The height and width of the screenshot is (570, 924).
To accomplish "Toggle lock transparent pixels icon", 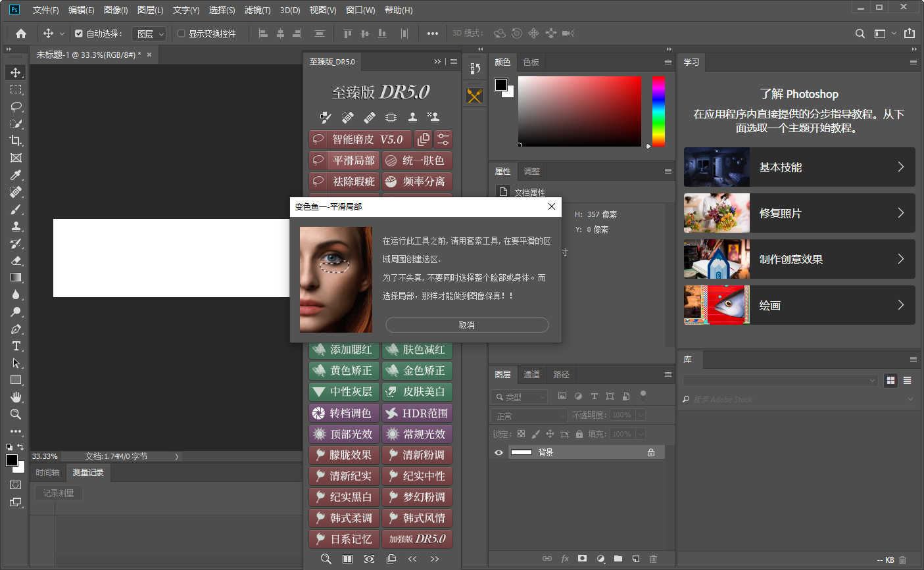I will [x=521, y=434].
